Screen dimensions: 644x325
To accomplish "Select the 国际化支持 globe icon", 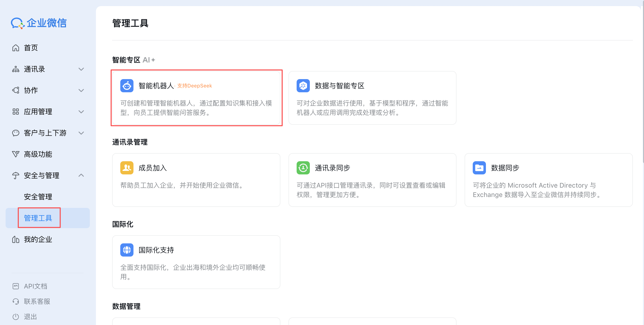I will tap(127, 250).
